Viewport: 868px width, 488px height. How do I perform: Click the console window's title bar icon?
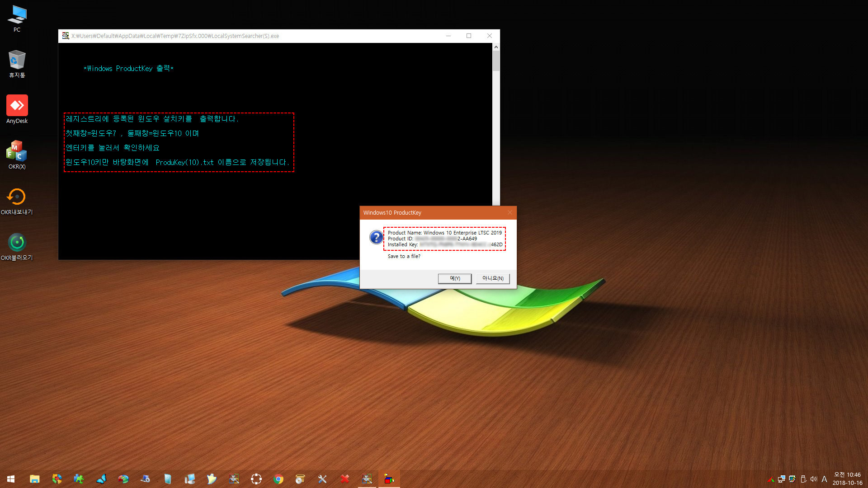(66, 36)
